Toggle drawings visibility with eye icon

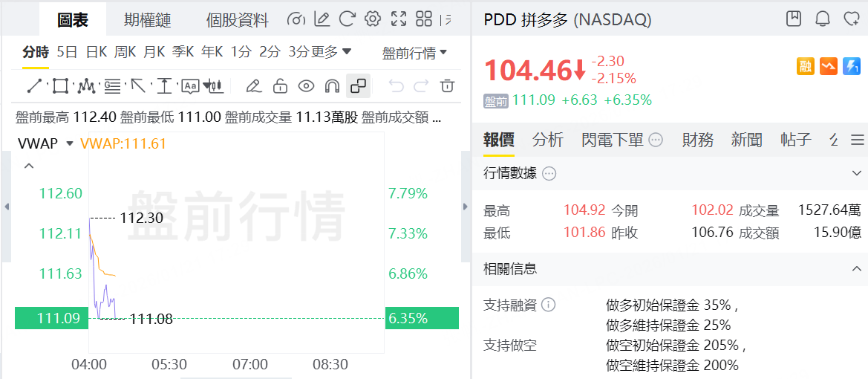306,86
